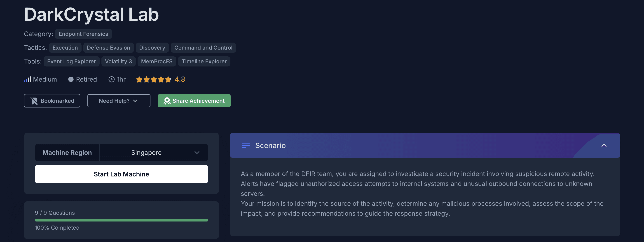This screenshot has width=644, height=242.
Task: Click the Scenario lines icon
Action: coord(246,145)
